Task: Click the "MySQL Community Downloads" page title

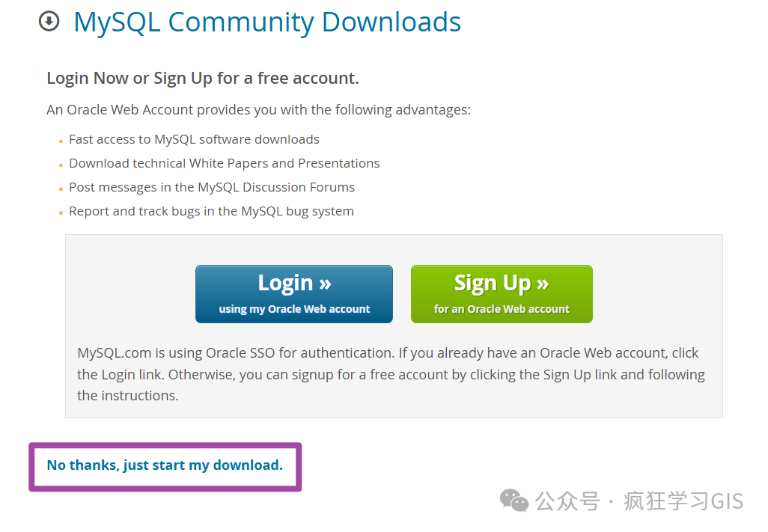Action: (267, 22)
